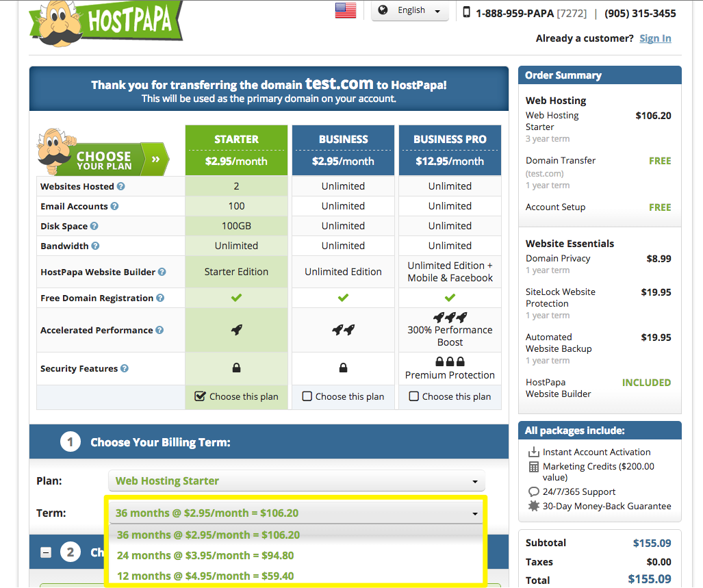
Task: Click the Domain Transfer FREE label
Action: (660, 161)
